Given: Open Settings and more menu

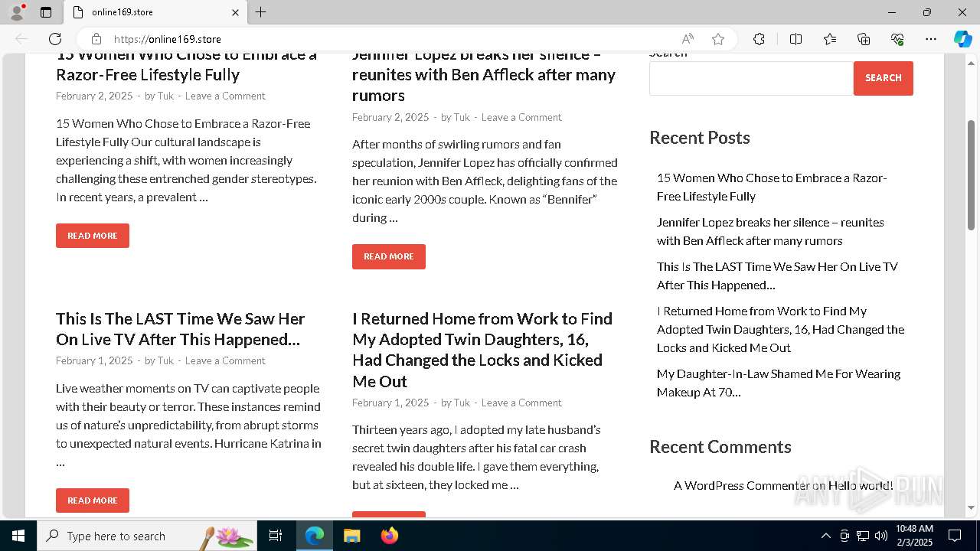Looking at the screenshot, I should [931, 39].
